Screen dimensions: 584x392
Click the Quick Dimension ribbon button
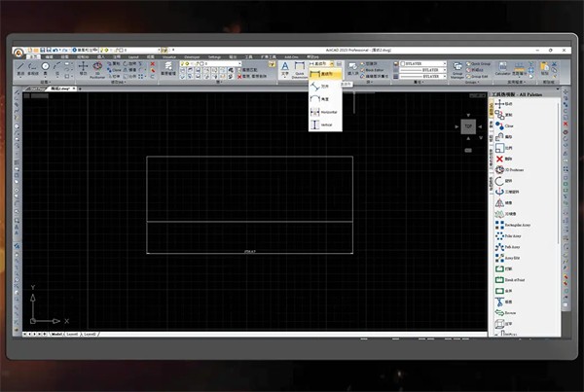click(301, 69)
